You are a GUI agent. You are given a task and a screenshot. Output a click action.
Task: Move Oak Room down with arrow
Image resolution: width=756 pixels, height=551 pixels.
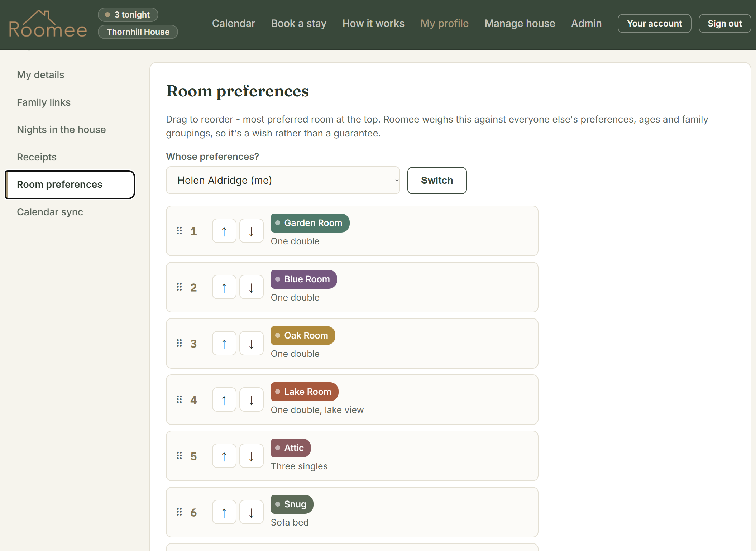pos(252,344)
